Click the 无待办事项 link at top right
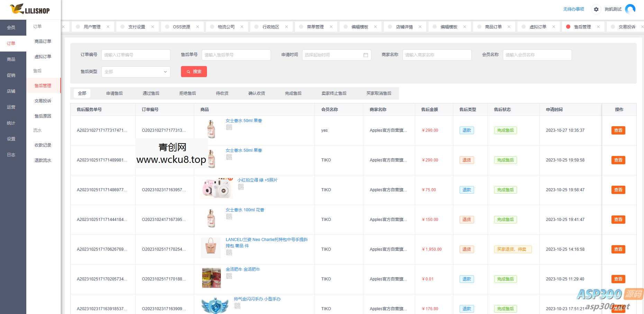Viewport: 644px width, 314px height. [x=573, y=9]
